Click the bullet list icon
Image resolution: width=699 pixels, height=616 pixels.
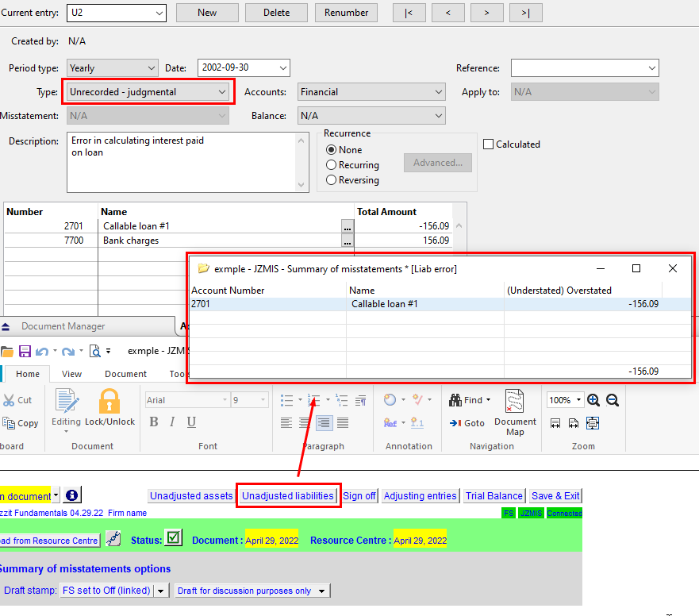286,400
